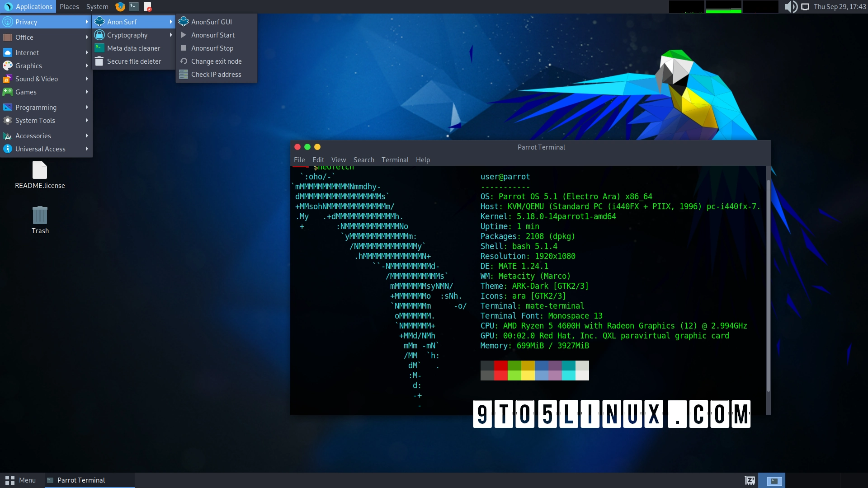Viewport: 868px width, 488px height.
Task: Open the terminal launcher in the top panel
Action: (133, 7)
